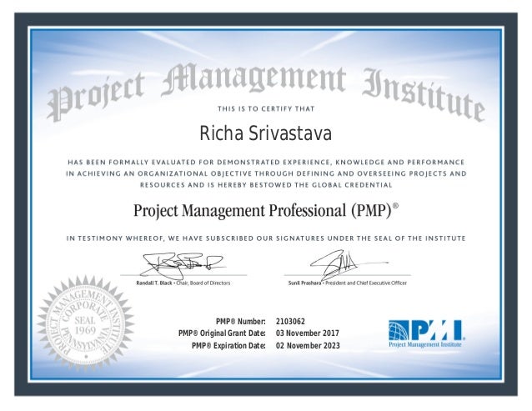Click the grant date 03 November 2017
The width and height of the screenshot is (532, 411).
308,333
